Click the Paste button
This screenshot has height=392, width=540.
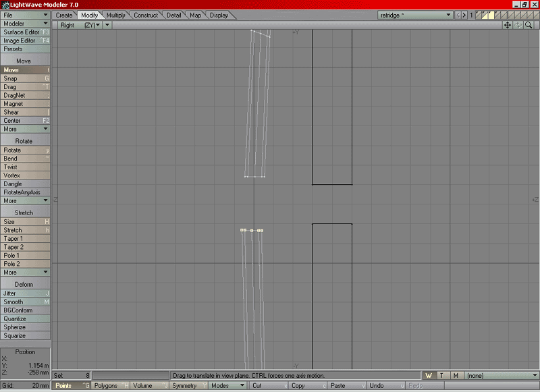click(346, 385)
